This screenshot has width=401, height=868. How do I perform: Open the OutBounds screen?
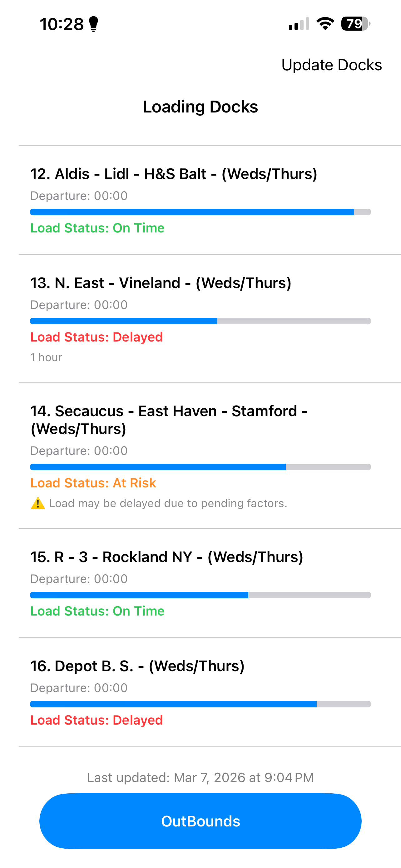(200, 821)
